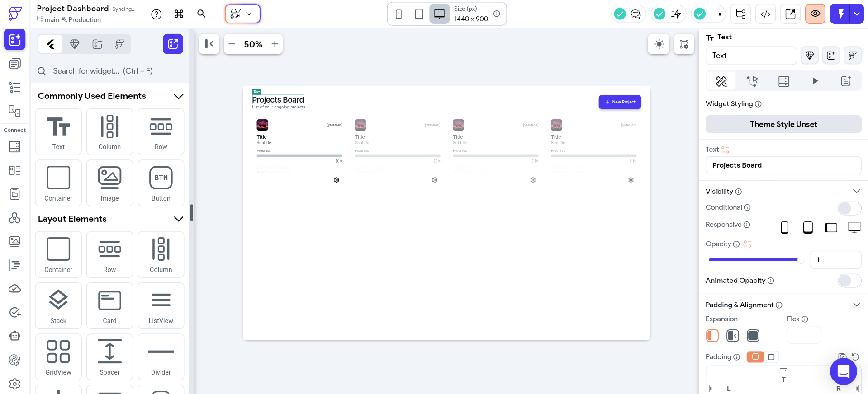Click the New Project button on canvas

tap(620, 102)
